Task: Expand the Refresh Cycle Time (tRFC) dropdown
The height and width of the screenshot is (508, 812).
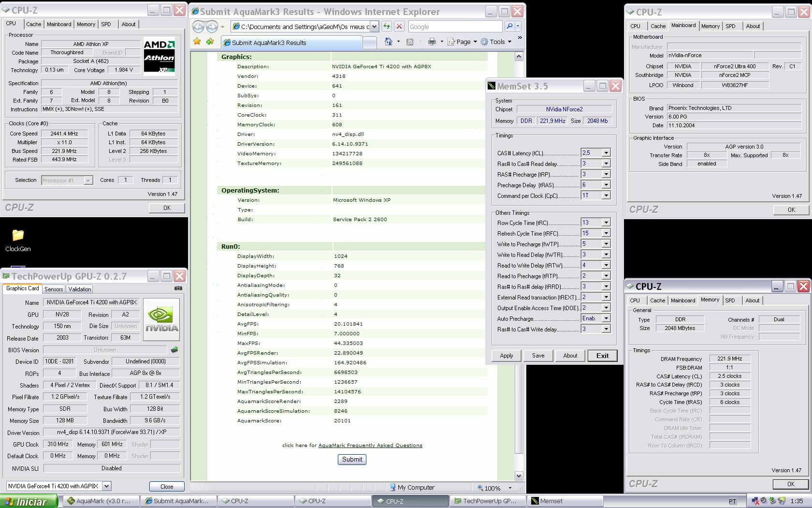Action: 606,233
